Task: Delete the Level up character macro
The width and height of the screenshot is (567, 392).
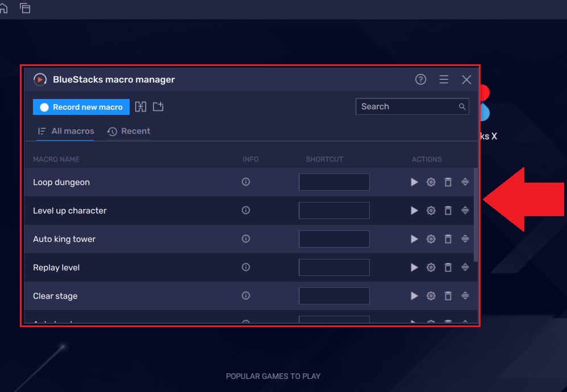Action: (x=448, y=211)
